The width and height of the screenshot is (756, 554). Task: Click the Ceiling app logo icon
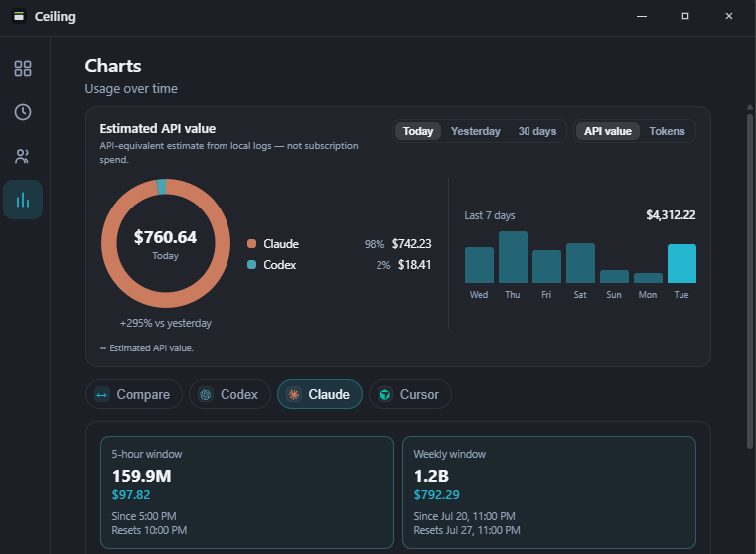tap(18, 16)
